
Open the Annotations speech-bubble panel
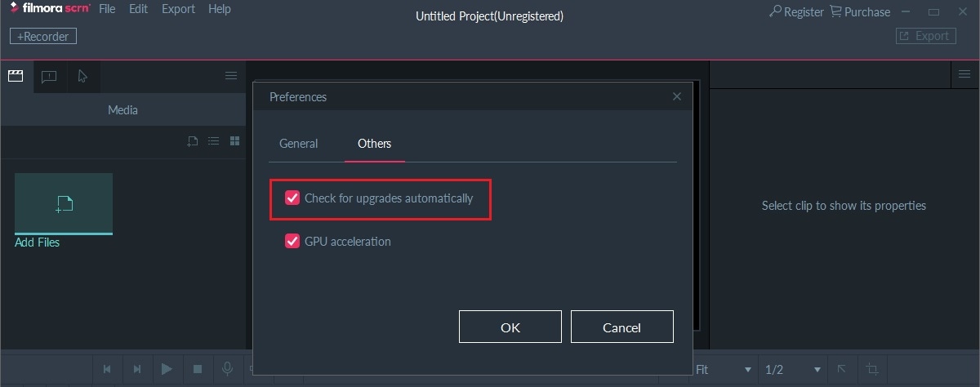49,76
